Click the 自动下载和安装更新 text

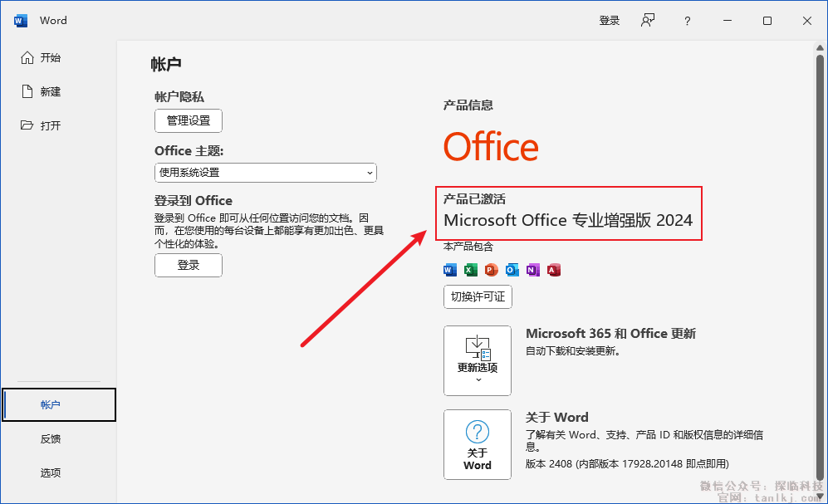click(x=572, y=351)
